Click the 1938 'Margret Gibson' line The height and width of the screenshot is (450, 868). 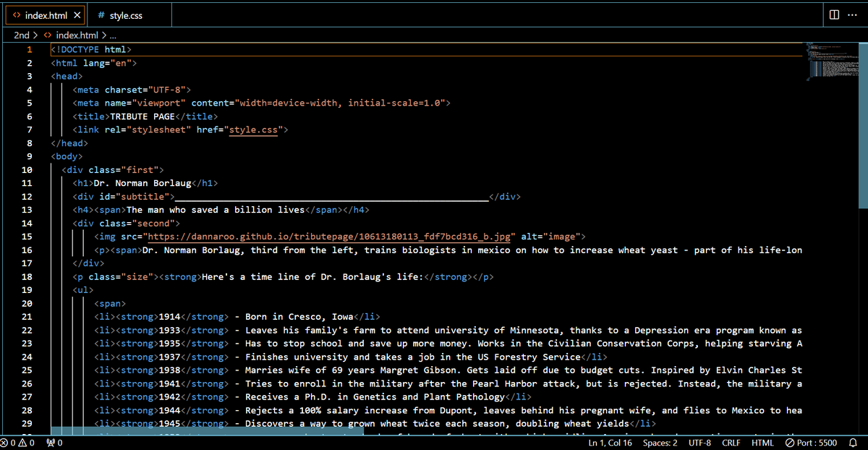448,370
